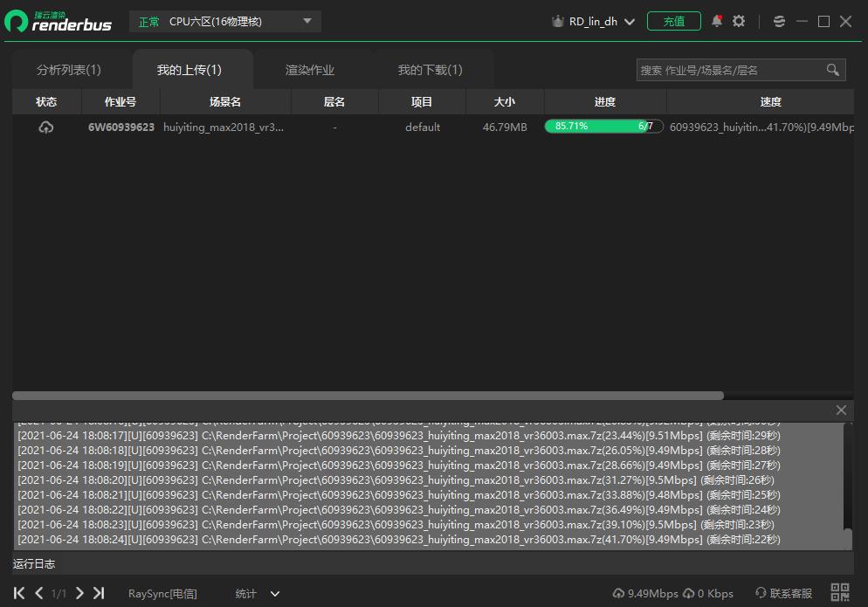The width and height of the screenshot is (868, 607).
Task: Switch to the 渲染作业 tab
Action: click(x=310, y=70)
